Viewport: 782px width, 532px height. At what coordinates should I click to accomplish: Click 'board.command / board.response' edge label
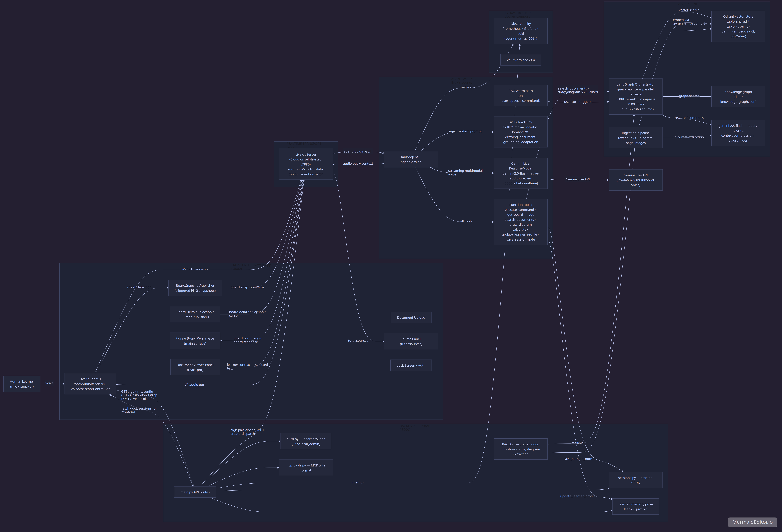(247, 340)
